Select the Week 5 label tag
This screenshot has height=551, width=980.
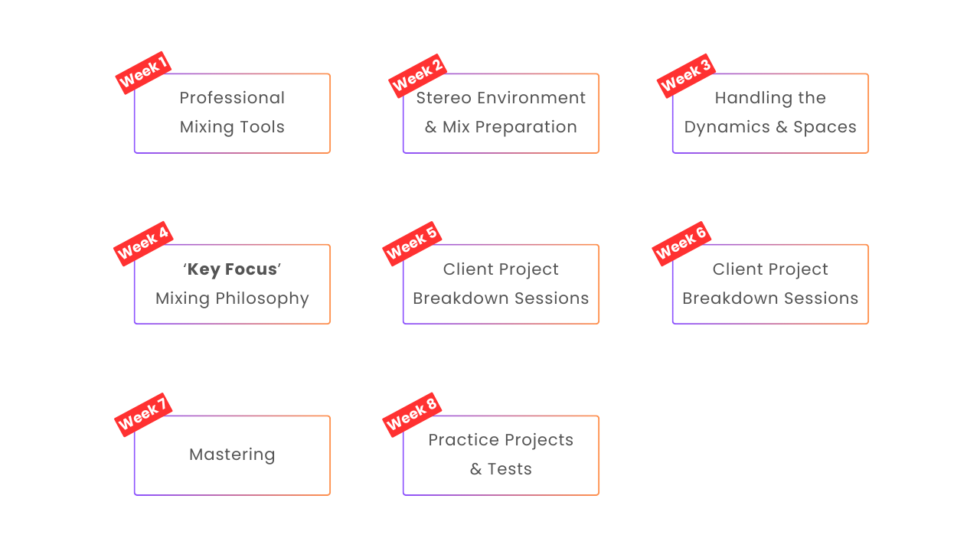(x=412, y=243)
